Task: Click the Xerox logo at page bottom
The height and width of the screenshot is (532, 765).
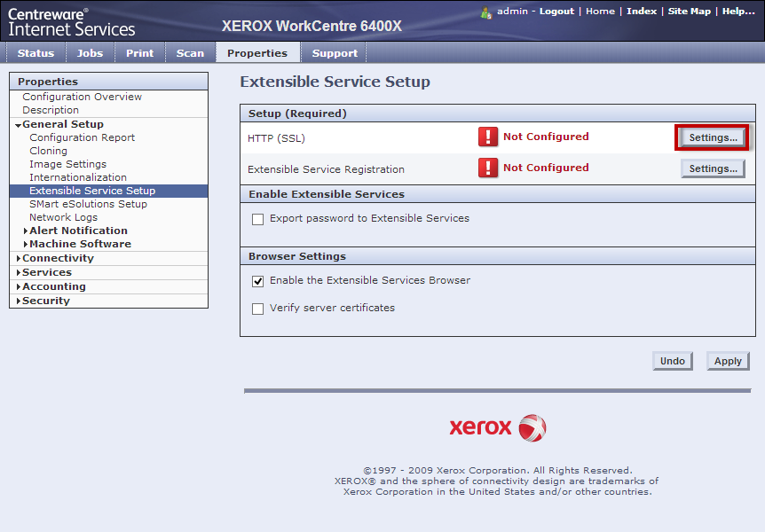Action: tap(497, 427)
